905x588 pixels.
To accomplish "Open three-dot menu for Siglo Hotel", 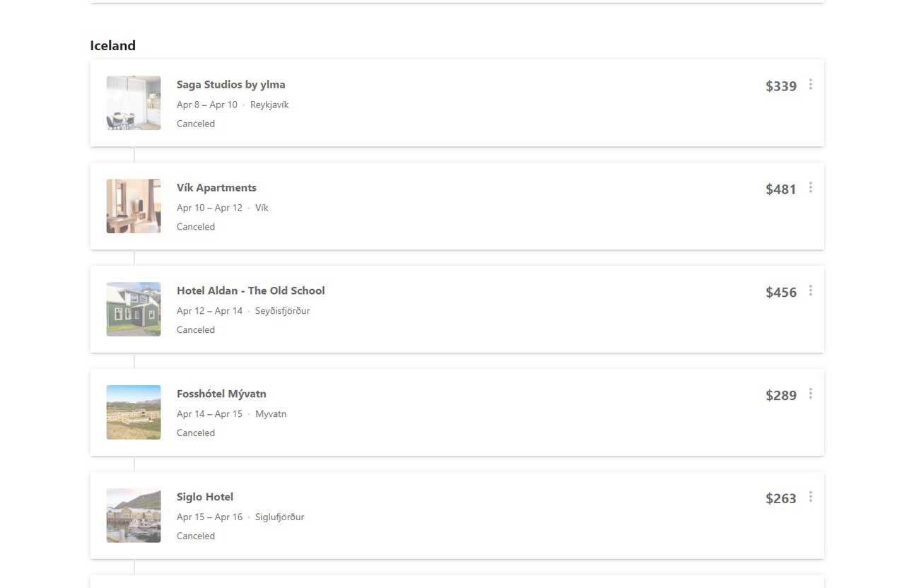I will tap(810, 498).
